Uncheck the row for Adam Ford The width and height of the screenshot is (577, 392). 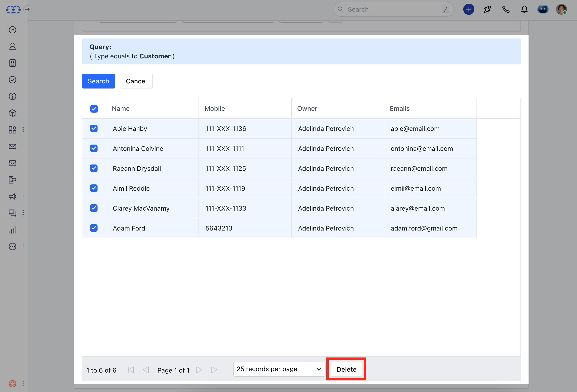[94, 228]
